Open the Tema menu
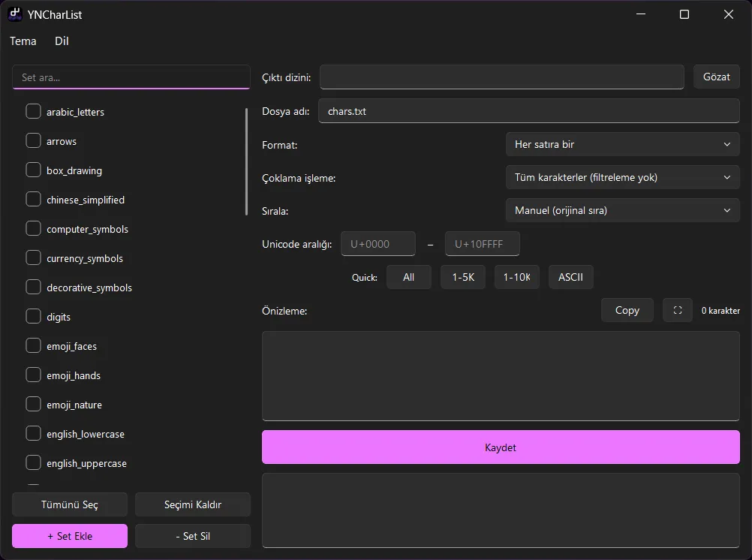 tap(23, 41)
